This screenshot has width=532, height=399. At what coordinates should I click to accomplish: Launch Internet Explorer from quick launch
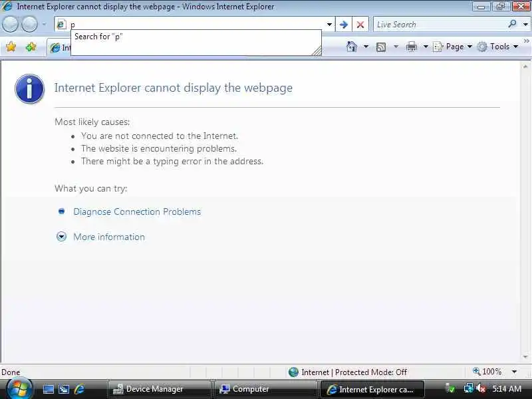tap(80, 389)
